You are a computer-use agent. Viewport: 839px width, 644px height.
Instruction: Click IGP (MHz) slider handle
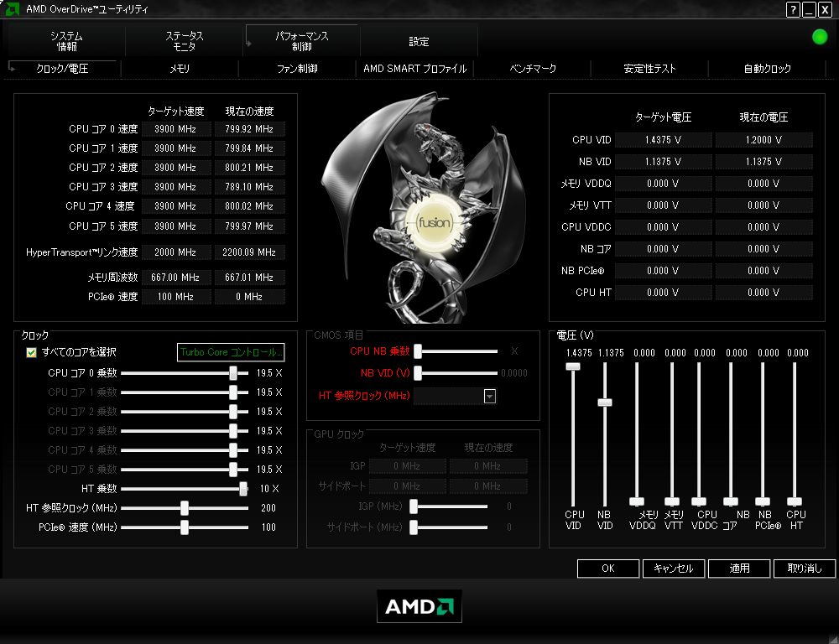pos(414,506)
